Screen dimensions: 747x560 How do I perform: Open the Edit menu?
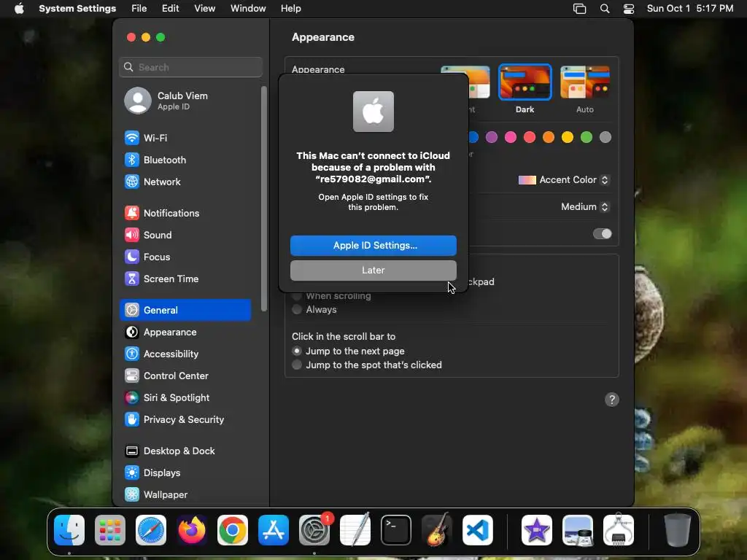pyautogui.click(x=170, y=9)
